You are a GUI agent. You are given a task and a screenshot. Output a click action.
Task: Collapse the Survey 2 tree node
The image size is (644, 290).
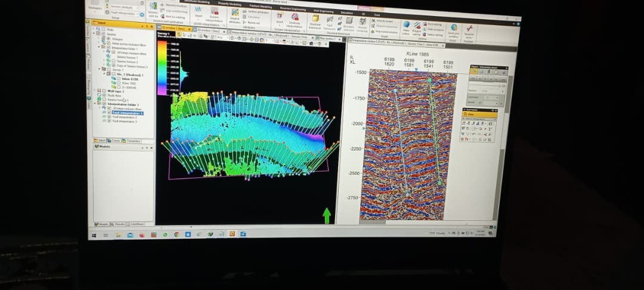pos(99,69)
